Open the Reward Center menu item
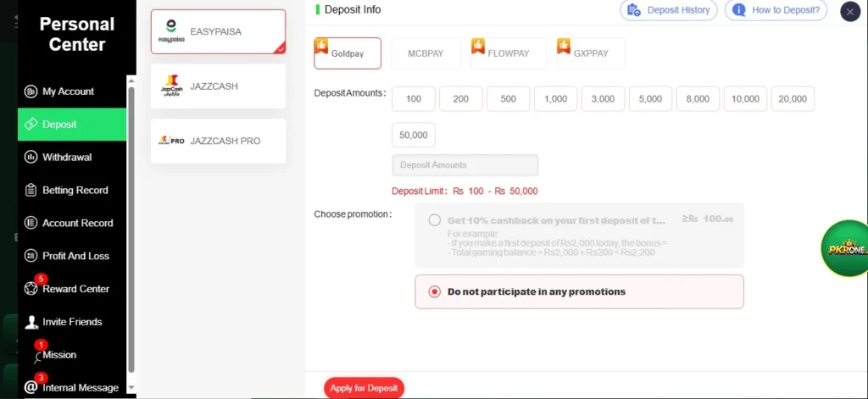 pos(72,289)
